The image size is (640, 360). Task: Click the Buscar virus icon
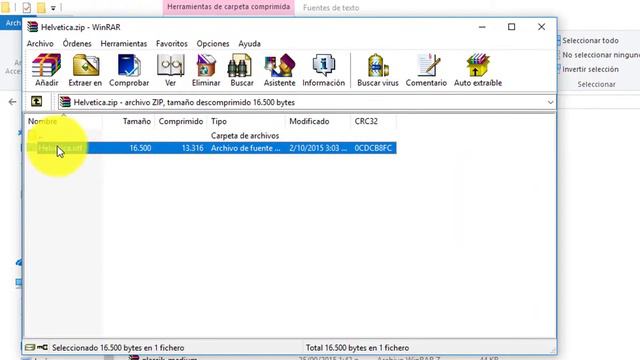point(378,70)
